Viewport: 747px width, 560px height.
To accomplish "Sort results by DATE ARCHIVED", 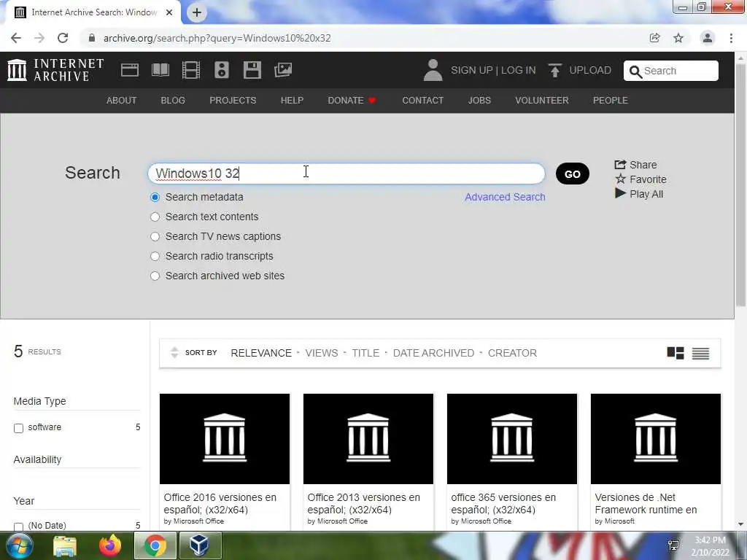I will coord(433,353).
